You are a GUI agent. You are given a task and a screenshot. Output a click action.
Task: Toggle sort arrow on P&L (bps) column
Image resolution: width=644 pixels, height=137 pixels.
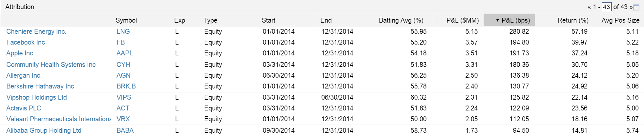[x=497, y=20]
